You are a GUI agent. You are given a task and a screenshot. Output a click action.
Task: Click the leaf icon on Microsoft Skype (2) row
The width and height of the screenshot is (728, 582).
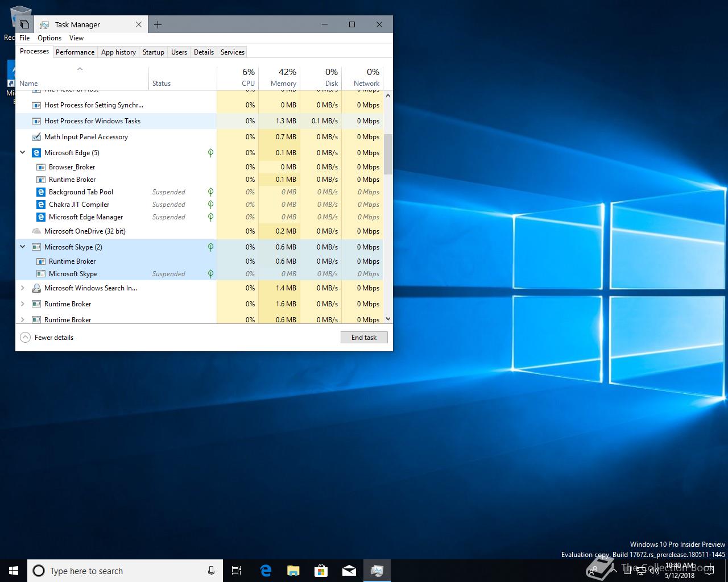coord(210,247)
